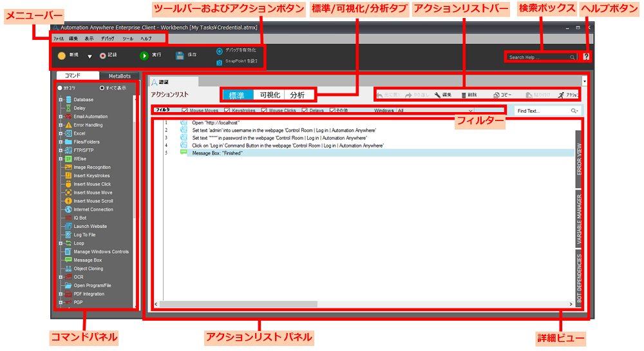Click the Insert Keystrokes command icon

coord(69,176)
